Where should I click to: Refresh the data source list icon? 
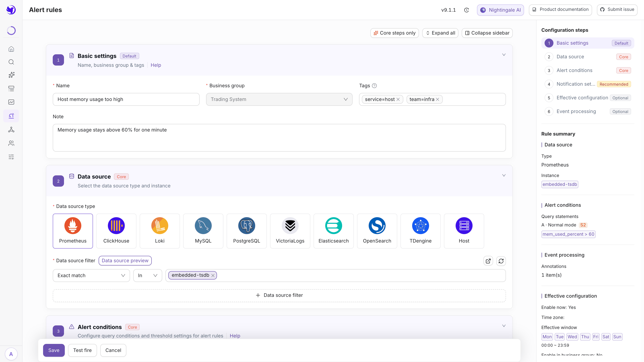pyautogui.click(x=501, y=261)
